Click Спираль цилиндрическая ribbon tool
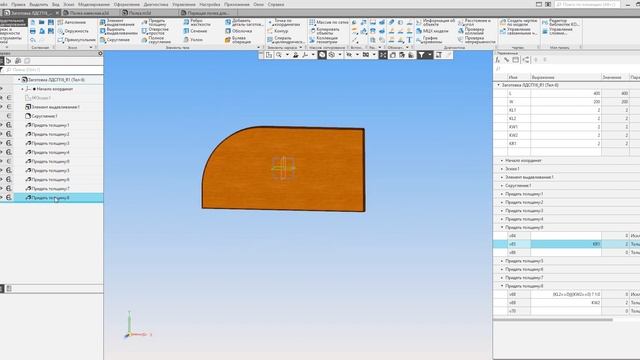Image resolution: width=640 pixels, height=360 pixels. point(285,40)
